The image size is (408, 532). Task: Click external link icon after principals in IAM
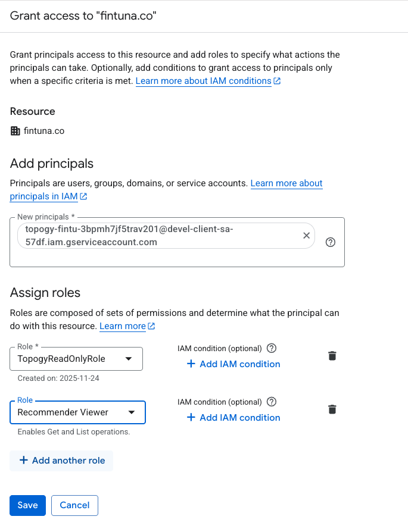pos(83,196)
